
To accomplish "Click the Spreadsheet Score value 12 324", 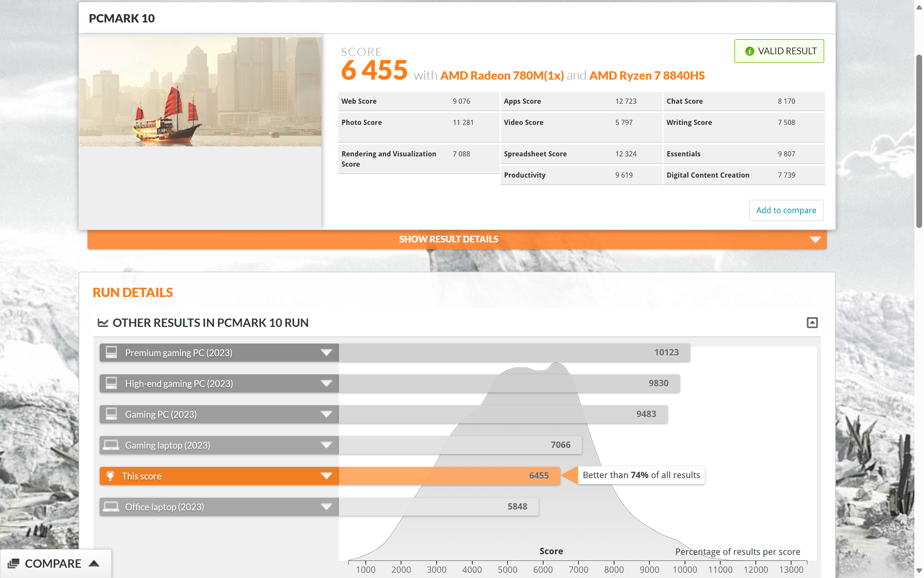I will click(626, 154).
